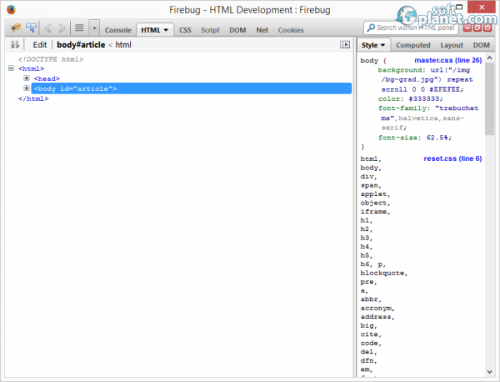The height and width of the screenshot is (382, 500).
Task: Go forward with the right arrow icon
Action: point(62,29)
